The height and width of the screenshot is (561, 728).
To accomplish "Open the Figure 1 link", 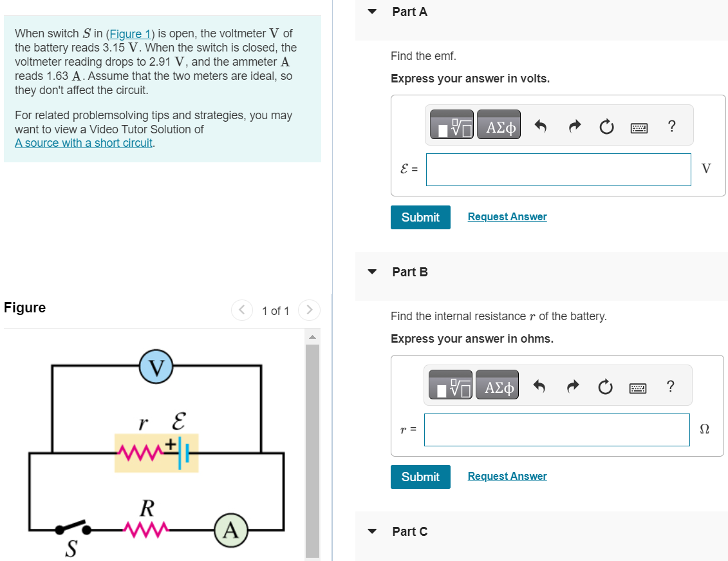I will click(130, 34).
